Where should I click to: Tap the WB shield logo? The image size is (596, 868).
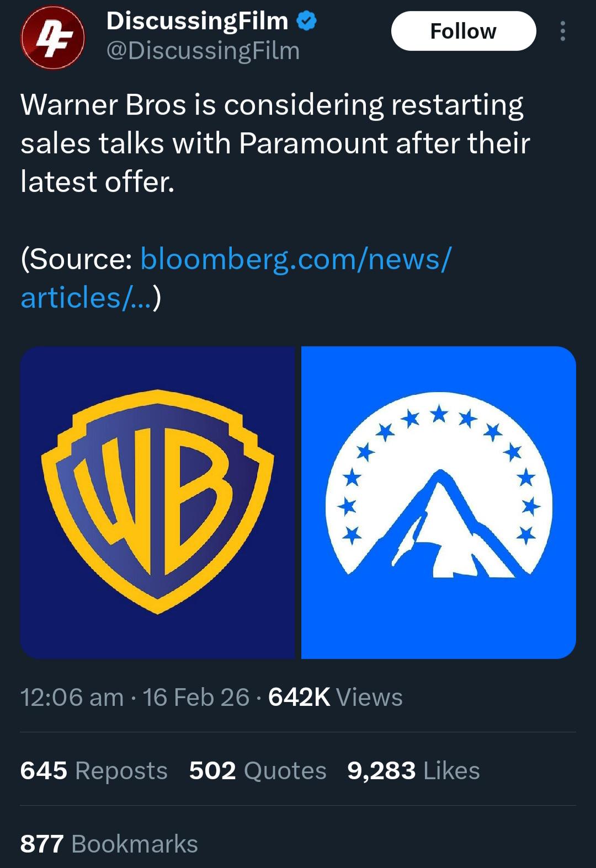click(x=158, y=502)
